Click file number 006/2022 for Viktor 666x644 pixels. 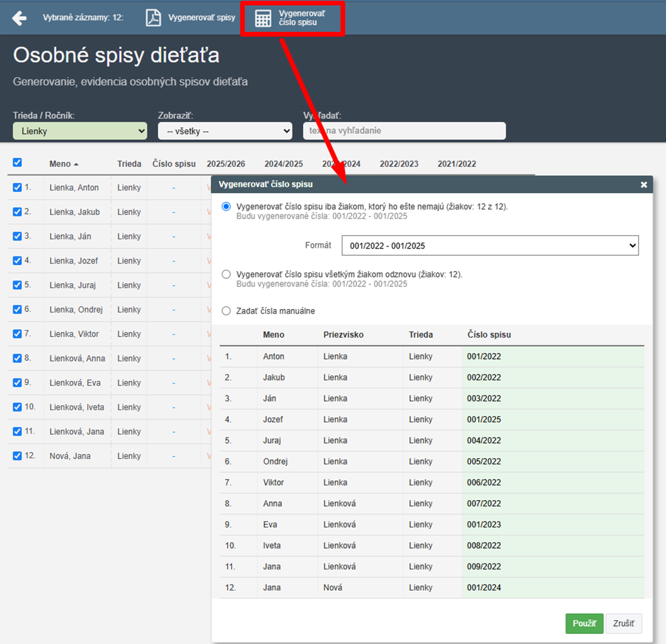tap(484, 483)
